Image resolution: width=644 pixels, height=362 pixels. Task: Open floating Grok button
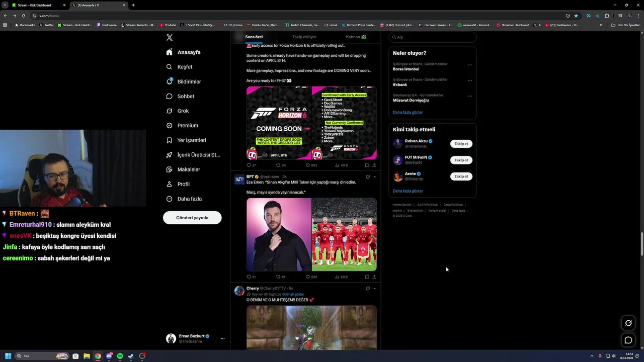628,323
